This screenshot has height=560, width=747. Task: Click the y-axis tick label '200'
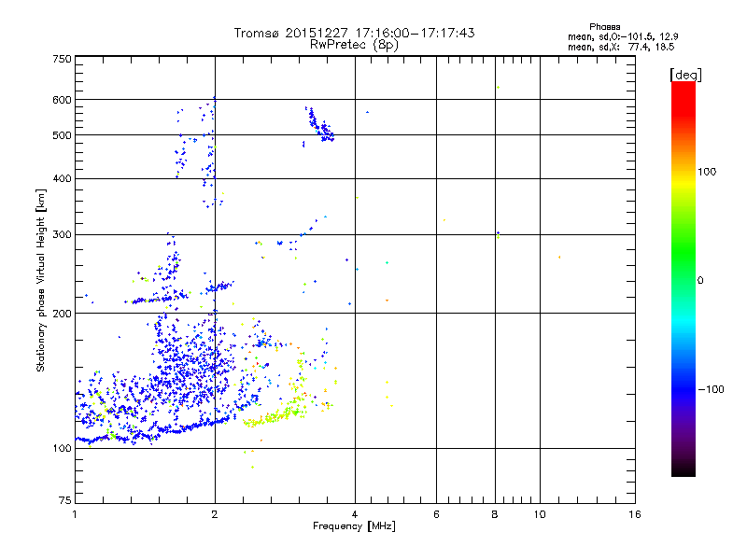pos(62,314)
